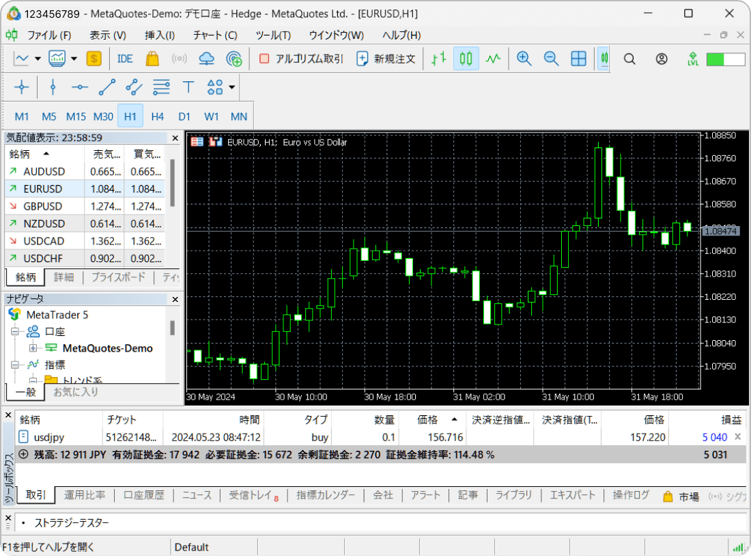Open the chart type line icon
The height and width of the screenshot is (560, 751).
(x=21, y=59)
